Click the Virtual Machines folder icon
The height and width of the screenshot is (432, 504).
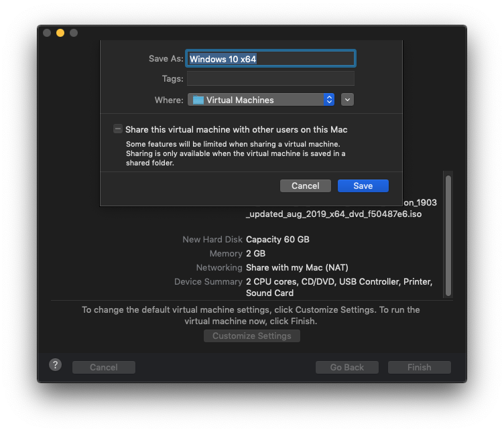(198, 100)
